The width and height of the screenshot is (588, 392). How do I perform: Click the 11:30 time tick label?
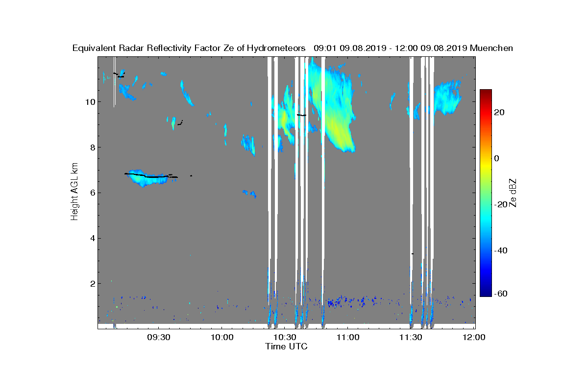pos(411,338)
